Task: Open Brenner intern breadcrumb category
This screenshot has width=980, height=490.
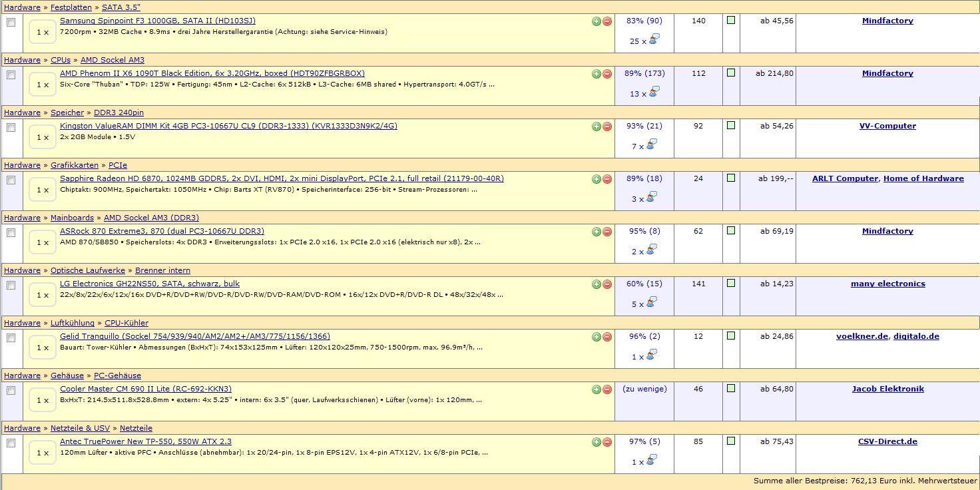Action: [x=162, y=270]
